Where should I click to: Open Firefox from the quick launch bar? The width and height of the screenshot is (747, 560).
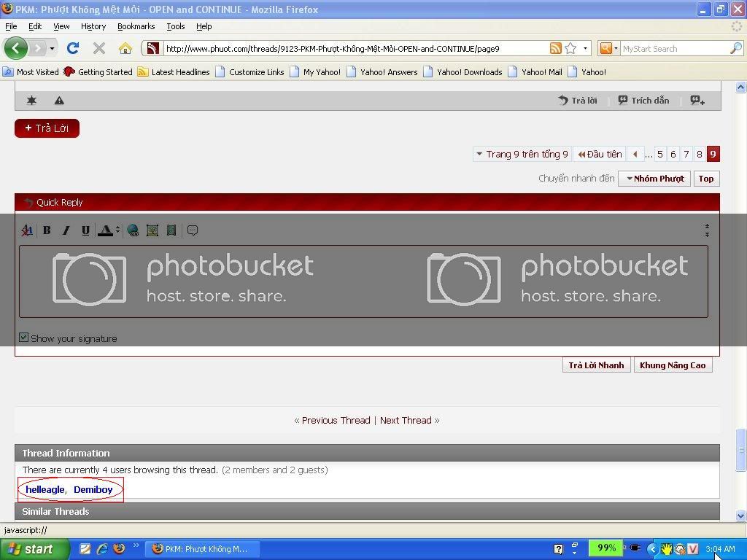click(119, 548)
